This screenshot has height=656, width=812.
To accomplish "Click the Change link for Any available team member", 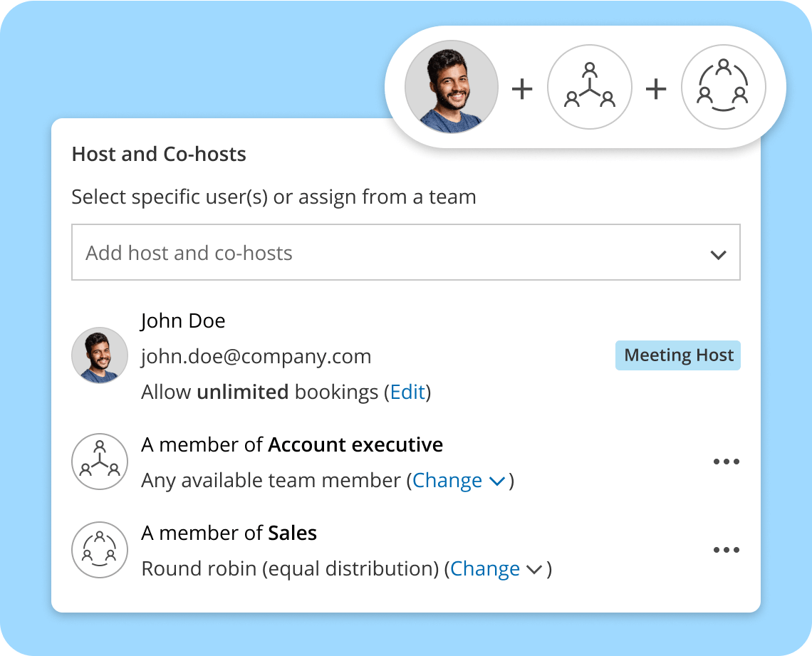I will pyautogui.click(x=448, y=481).
